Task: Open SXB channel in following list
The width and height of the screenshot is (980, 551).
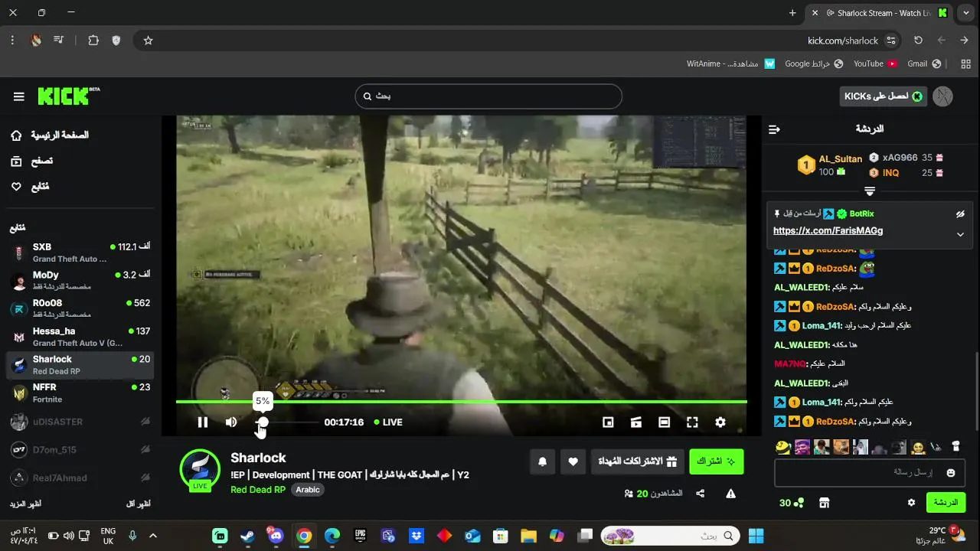Action: 80,253
